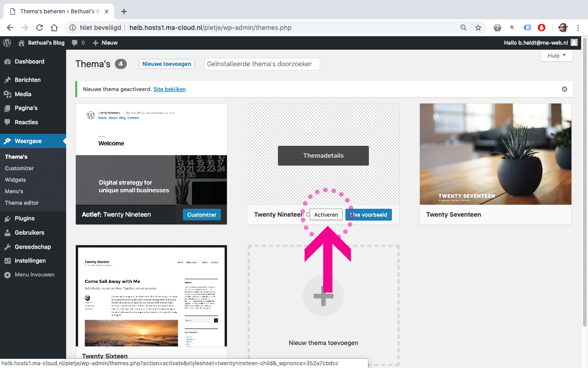Activate the Twenty Nineteen Child theme
This screenshot has width=588, height=368.
[x=326, y=215]
